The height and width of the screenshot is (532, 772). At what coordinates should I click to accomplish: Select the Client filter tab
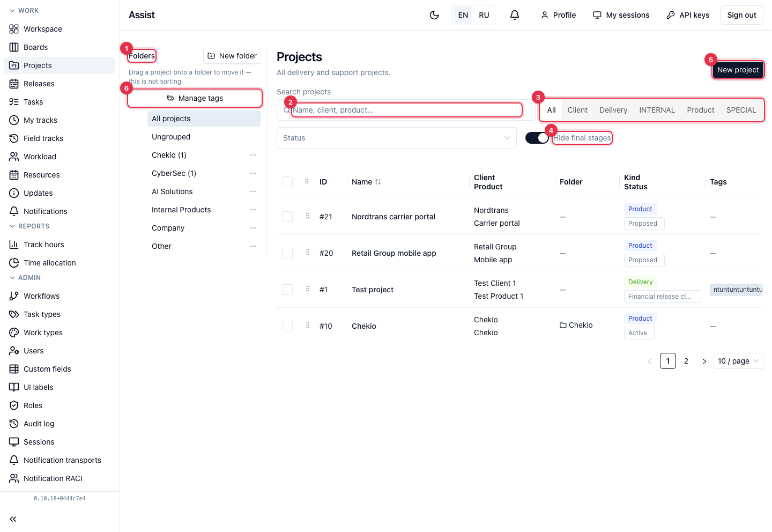(x=577, y=110)
